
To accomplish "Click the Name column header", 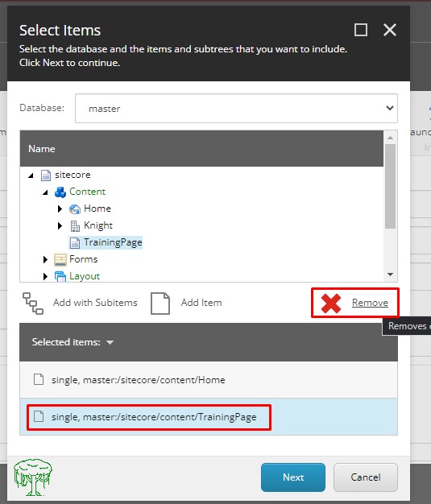I will [201, 148].
